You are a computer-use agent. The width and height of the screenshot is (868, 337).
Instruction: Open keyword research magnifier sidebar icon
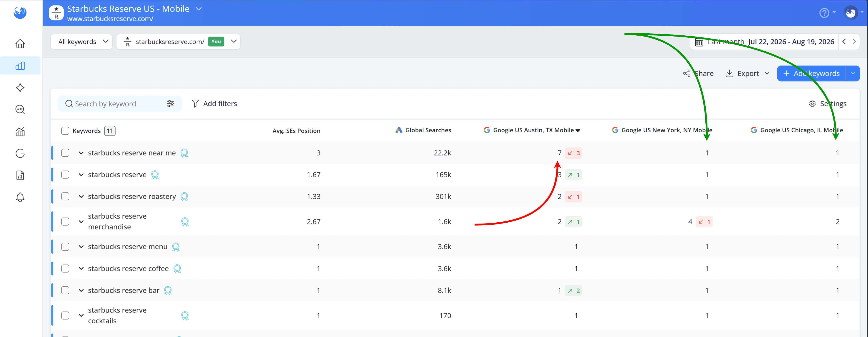click(20, 109)
